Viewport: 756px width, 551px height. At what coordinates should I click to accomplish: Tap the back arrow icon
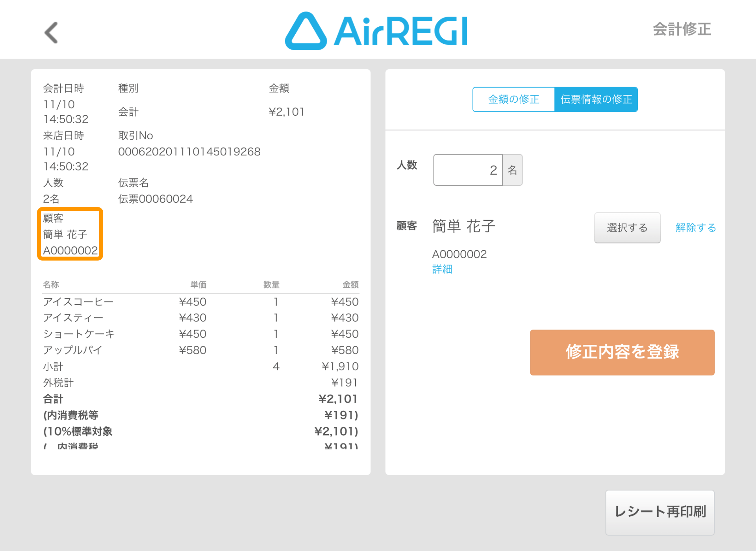coord(51,32)
